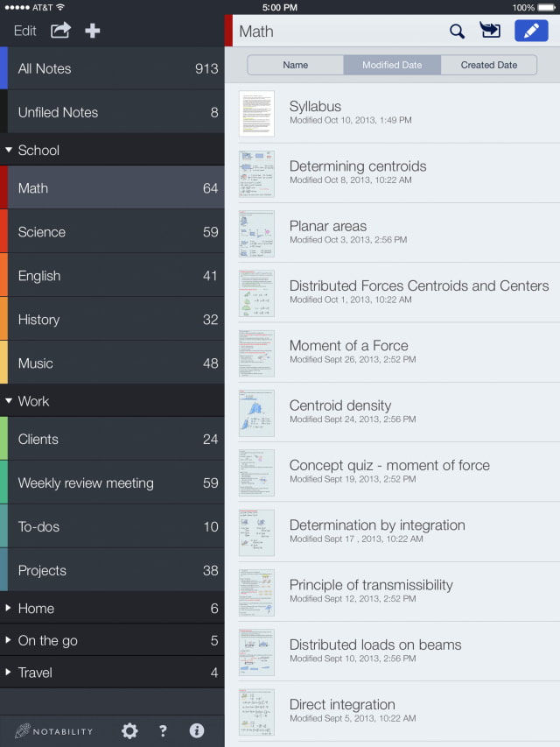
Task: Tap the info icon in the bottom bar
Action: [x=197, y=730]
